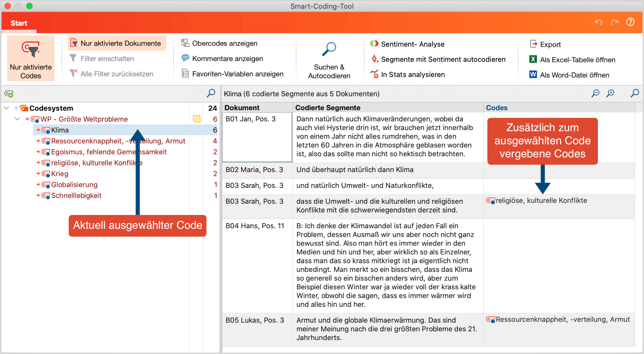Click the Globalisierung code symbol icon
Viewport: 644px width, 354px height.
46,185
